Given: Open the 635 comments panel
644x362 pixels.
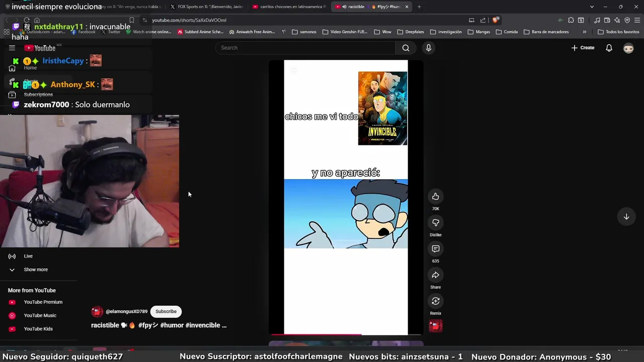Looking at the screenshot, I should (436, 249).
